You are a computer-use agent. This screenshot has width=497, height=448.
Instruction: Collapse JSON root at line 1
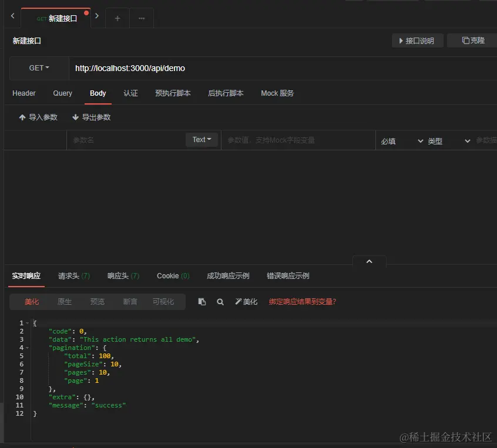27,323
